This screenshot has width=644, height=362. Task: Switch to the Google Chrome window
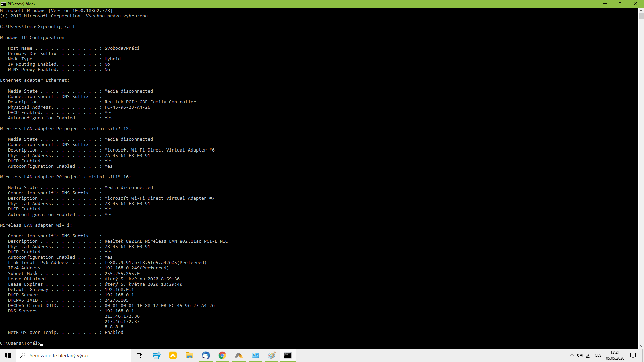[222, 355]
